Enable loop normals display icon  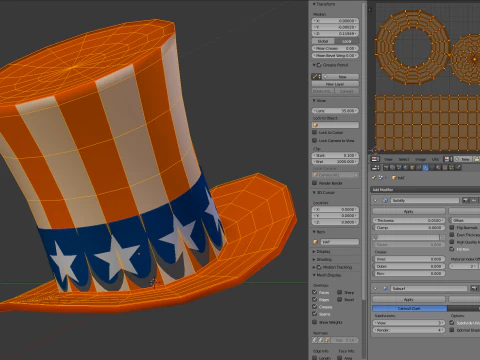(320, 340)
